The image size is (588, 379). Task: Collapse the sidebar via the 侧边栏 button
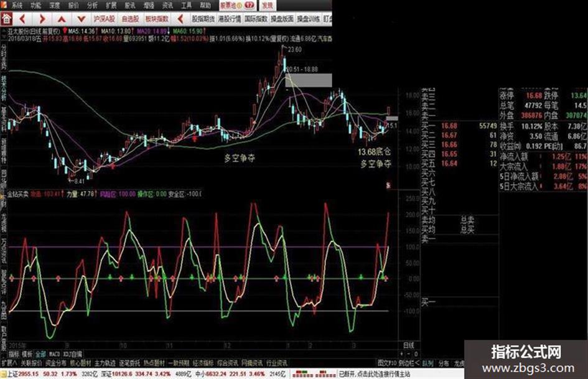click(409, 363)
